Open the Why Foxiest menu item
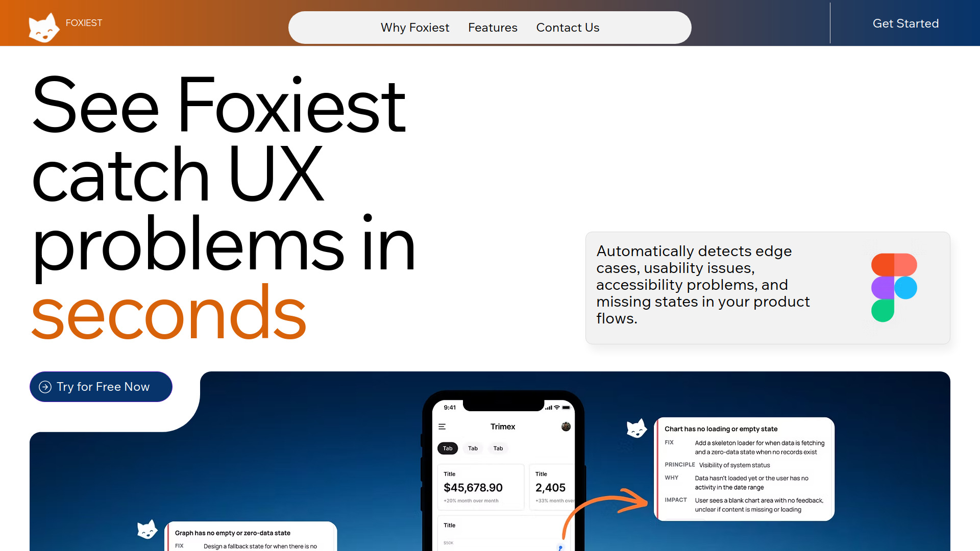 tap(415, 28)
